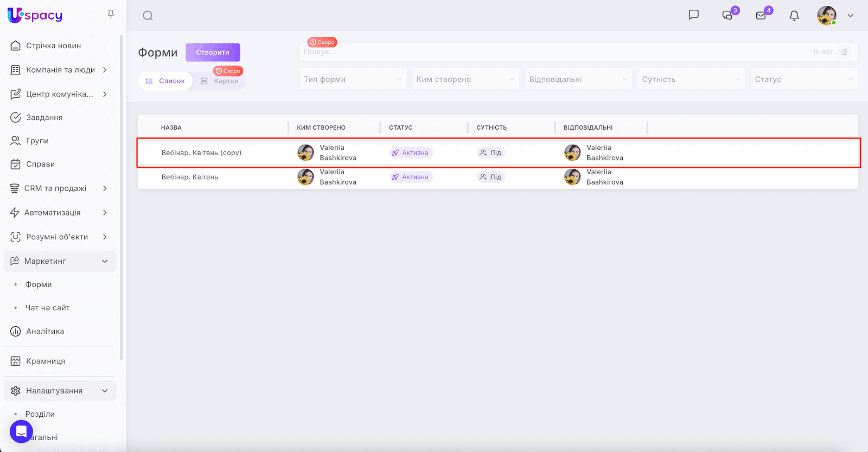Collapse the Маркетинг sidebar section
This screenshot has height=452, width=868.
point(105,261)
